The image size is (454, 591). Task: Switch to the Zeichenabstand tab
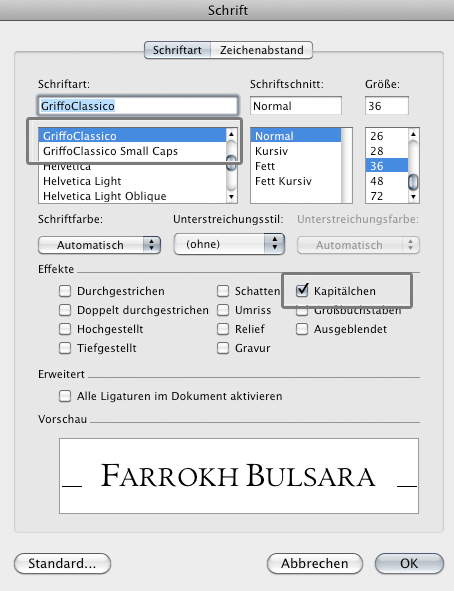point(262,50)
